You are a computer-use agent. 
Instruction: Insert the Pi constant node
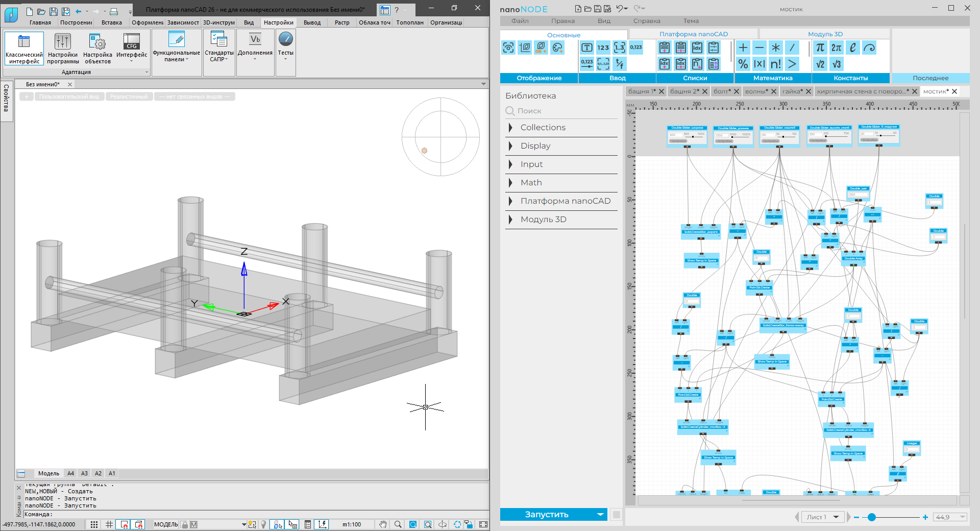(x=820, y=47)
